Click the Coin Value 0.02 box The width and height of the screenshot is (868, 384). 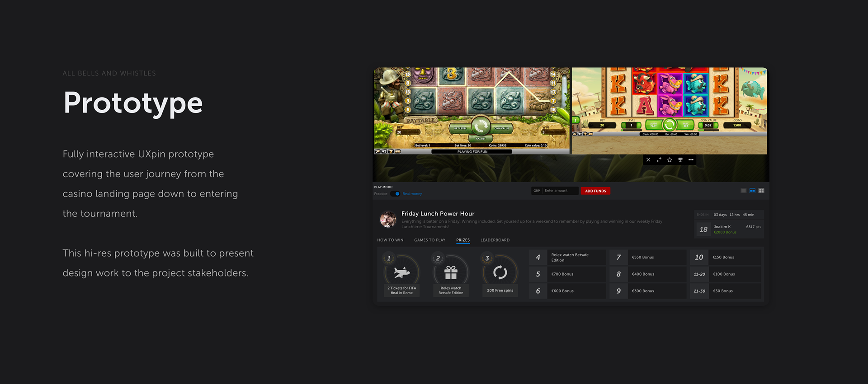(708, 125)
